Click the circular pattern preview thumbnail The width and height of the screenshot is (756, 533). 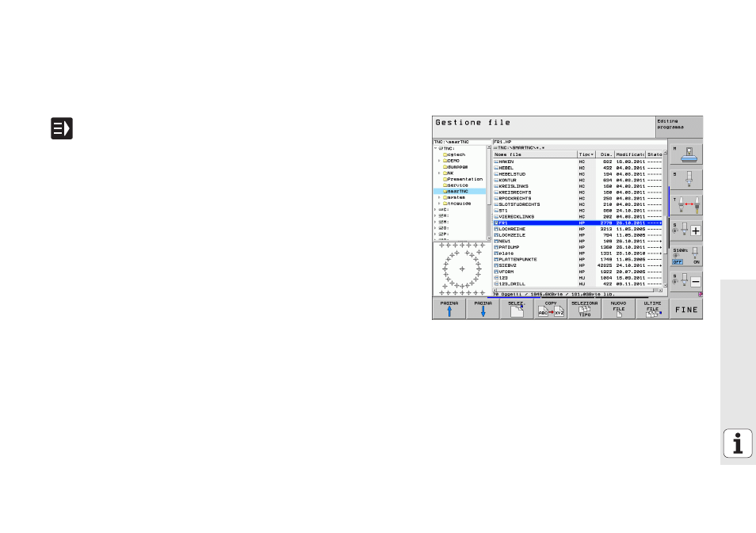tap(462, 269)
